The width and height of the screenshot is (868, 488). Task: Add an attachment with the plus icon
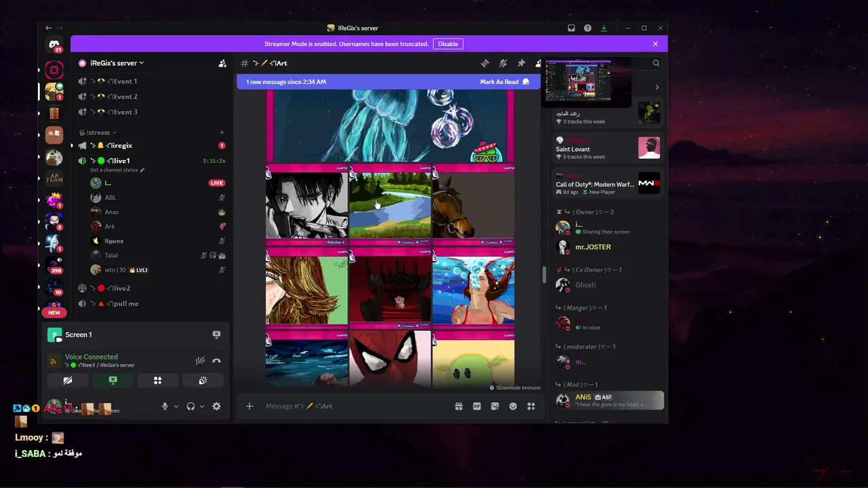pyautogui.click(x=250, y=406)
